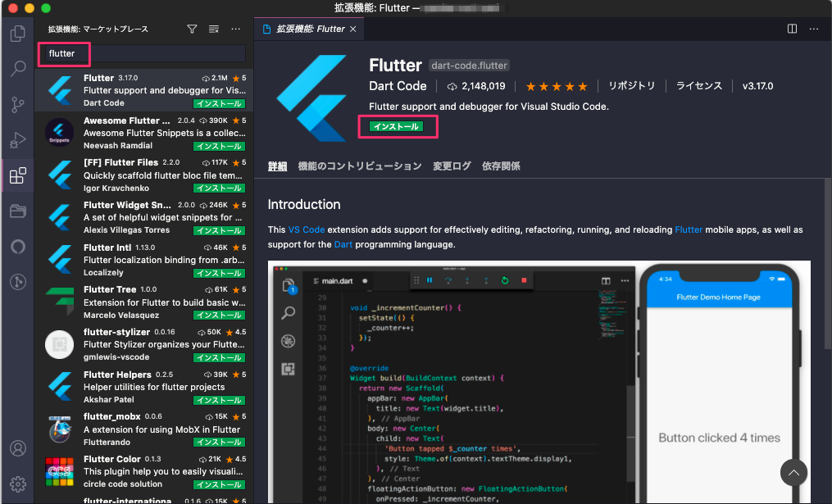Image resolution: width=832 pixels, height=504 pixels.
Task: Open the Explorer view in activity bar
Action: [x=18, y=34]
